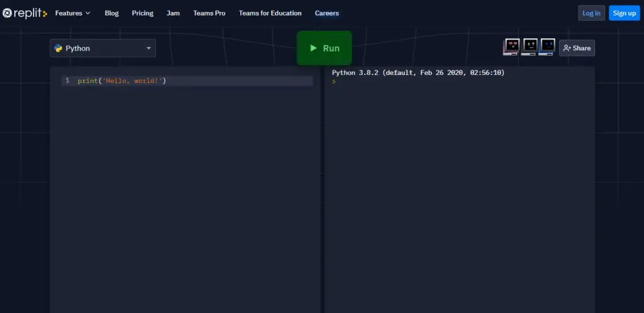644x313 pixels.
Task: Select line number 1 in editor
Action: [67, 81]
